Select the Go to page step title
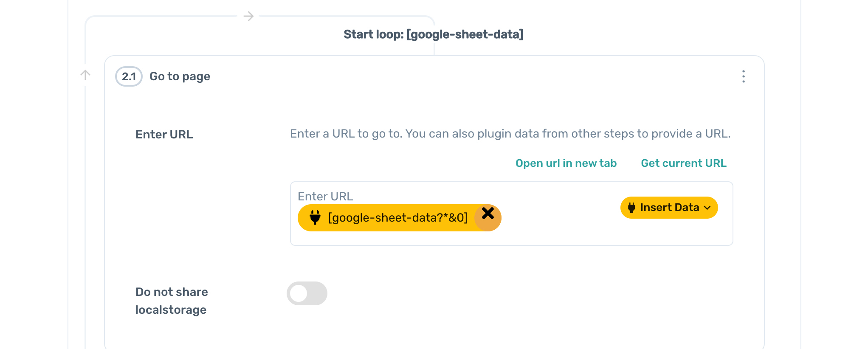 coord(180,76)
